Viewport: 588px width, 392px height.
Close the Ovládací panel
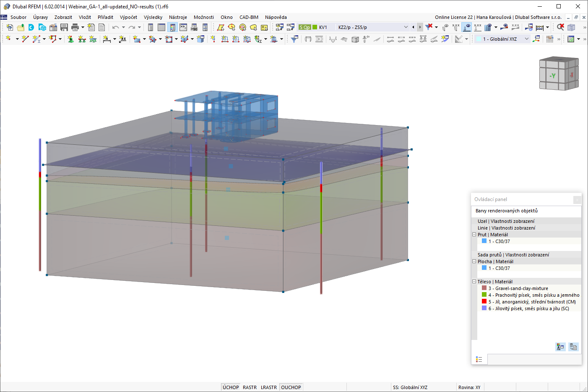[x=577, y=200]
